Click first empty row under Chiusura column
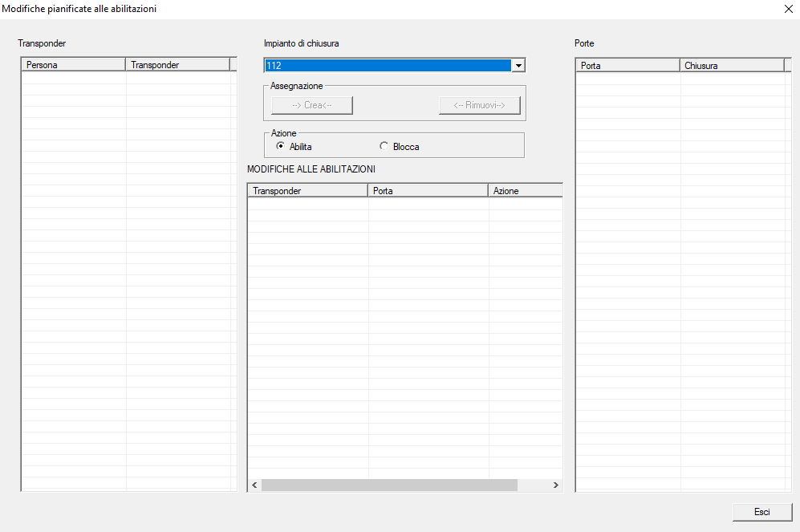Viewport: 800px width, 532px height. click(732, 79)
